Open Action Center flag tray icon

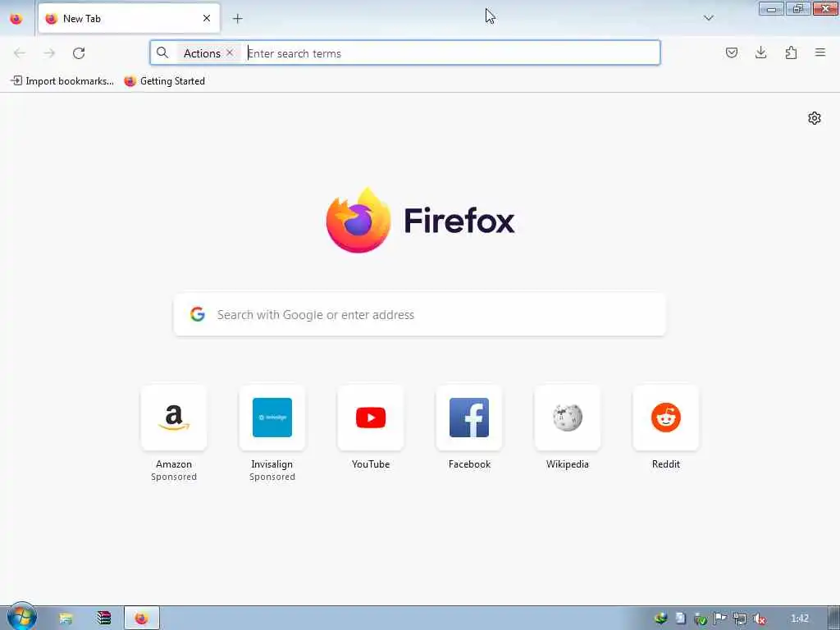click(x=720, y=619)
